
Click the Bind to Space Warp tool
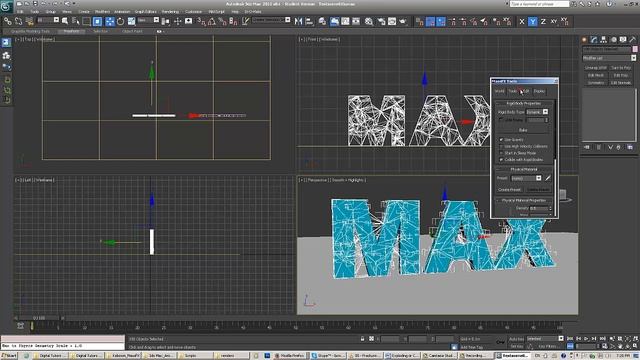[x=29, y=21]
